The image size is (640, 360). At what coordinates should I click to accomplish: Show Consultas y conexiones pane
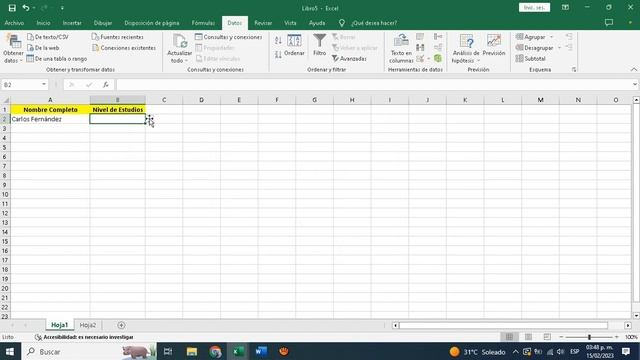coord(229,37)
